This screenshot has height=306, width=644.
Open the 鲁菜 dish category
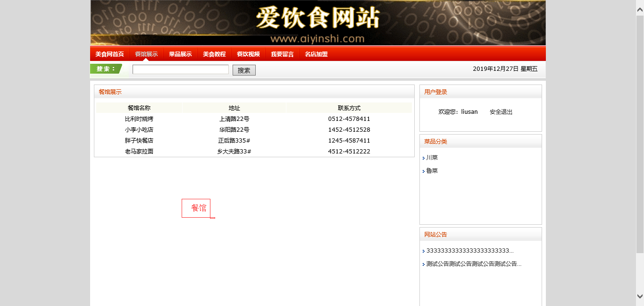[x=432, y=171]
